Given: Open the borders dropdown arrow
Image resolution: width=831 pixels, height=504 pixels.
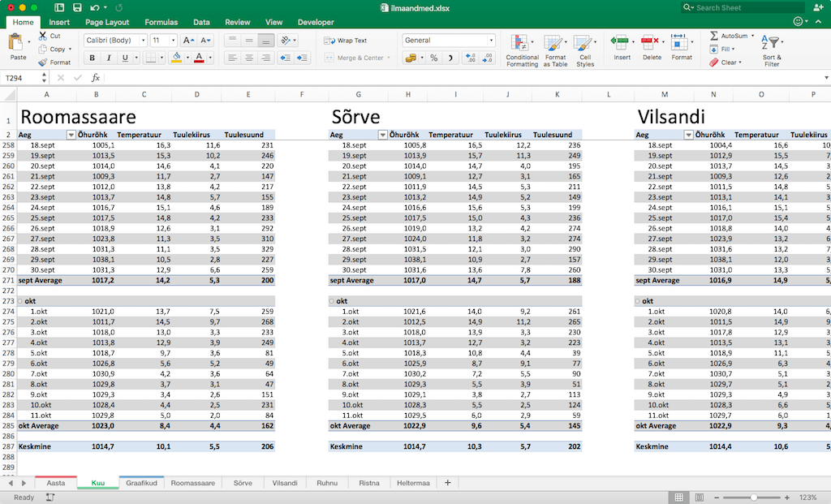Looking at the screenshot, I should coord(161,58).
